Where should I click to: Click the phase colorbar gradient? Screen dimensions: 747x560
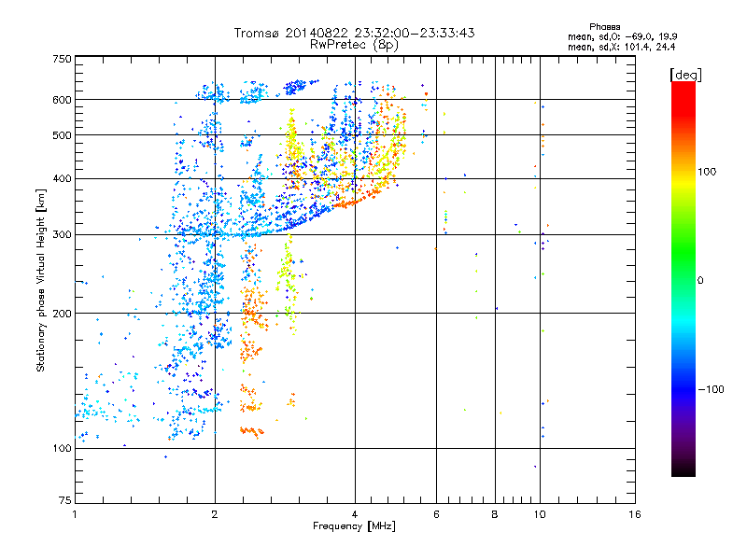point(684,278)
